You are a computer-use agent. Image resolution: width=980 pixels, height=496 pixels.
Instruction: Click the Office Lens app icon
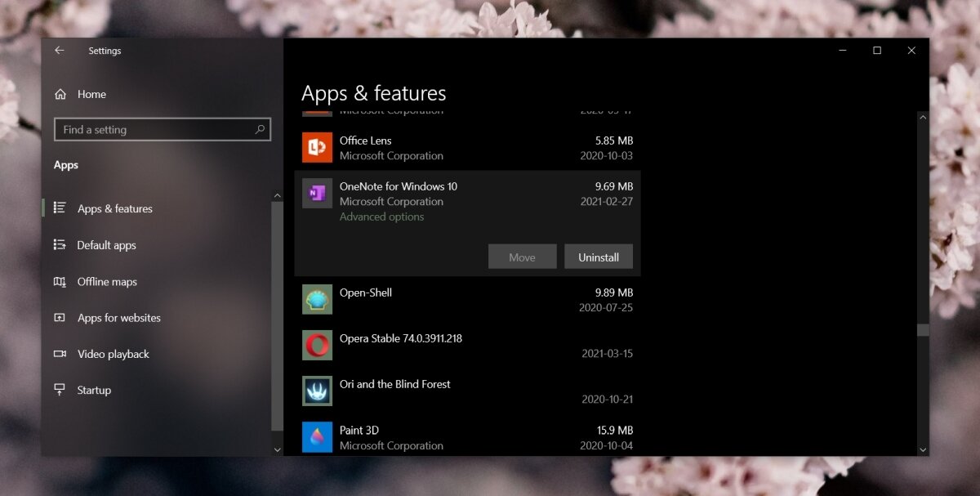[x=317, y=147]
